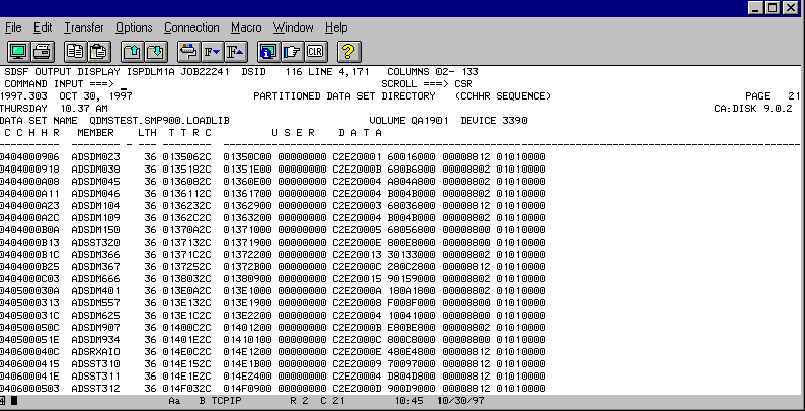
Task: Click member name ADSDM104
Action: click(96, 206)
